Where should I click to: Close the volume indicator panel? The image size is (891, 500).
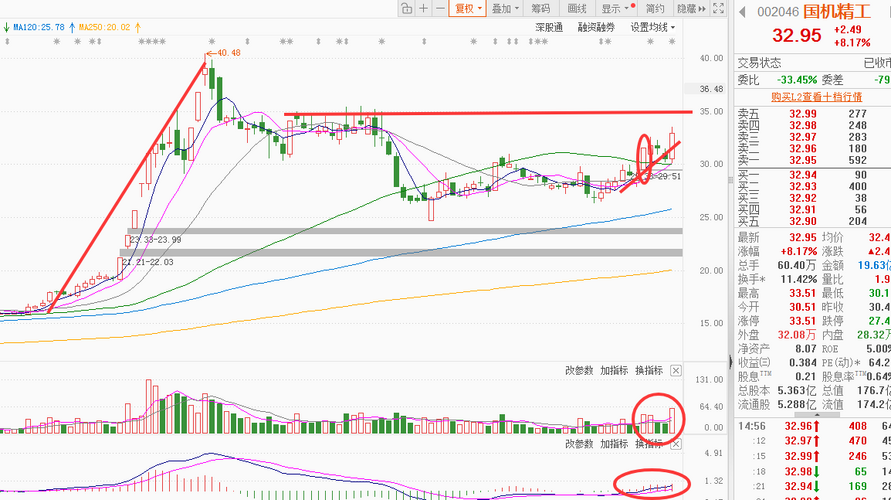pyautogui.click(x=676, y=371)
